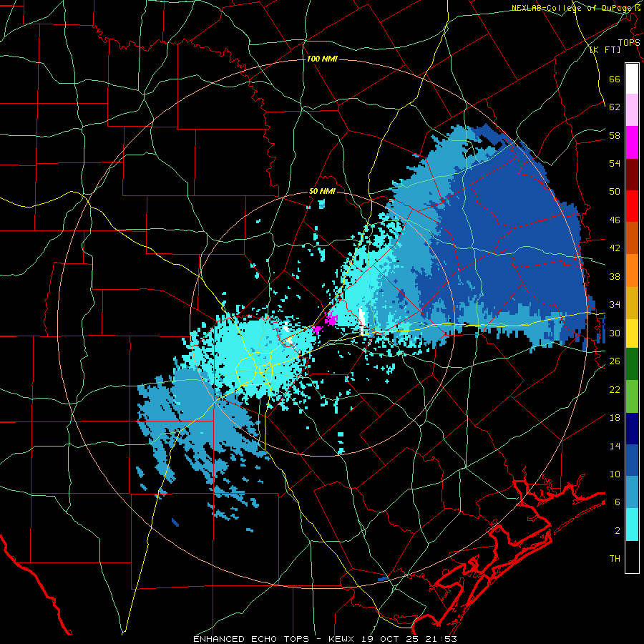644x644 pixels.
Task: Click the navy blue legend swatch
Action: (632, 429)
